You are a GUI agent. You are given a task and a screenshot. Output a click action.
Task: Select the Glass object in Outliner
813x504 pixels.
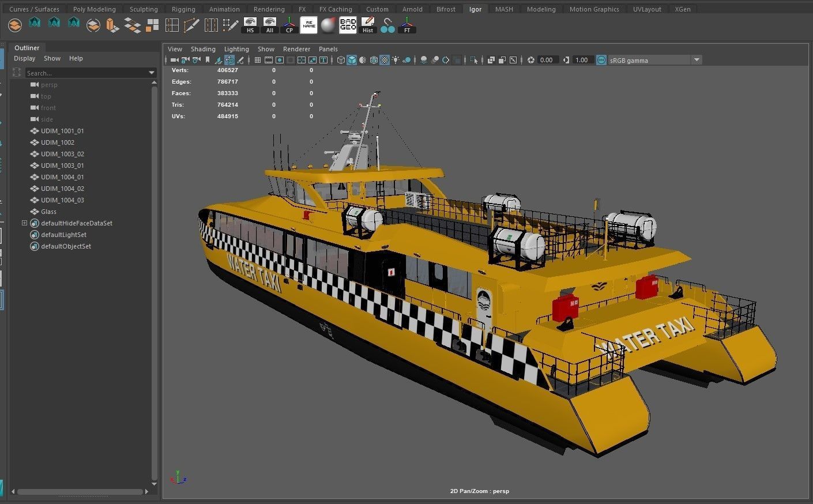tap(48, 212)
